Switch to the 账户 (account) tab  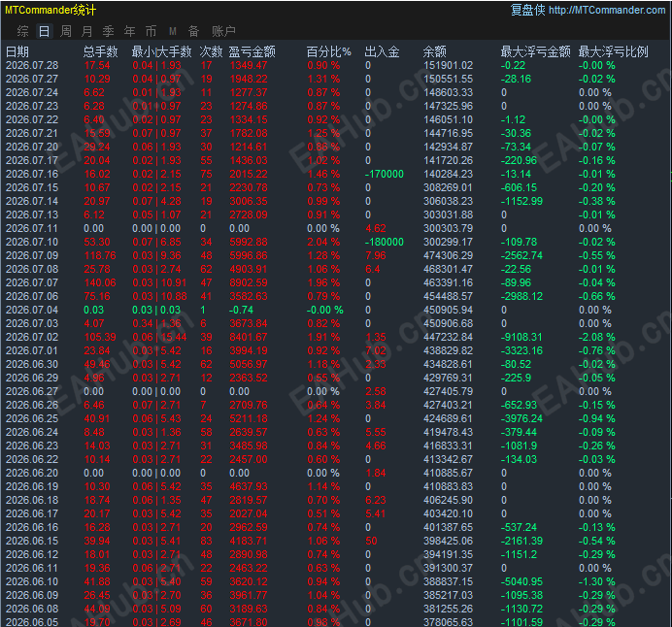click(223, 31)
